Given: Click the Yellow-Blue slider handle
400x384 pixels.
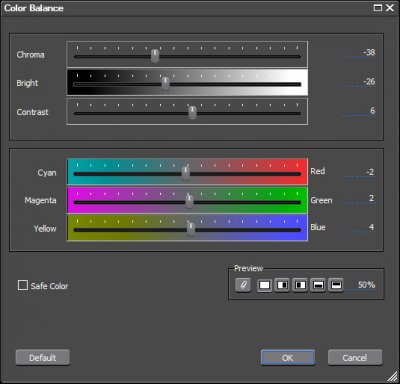Looking at the screenshot, I should [191, 229].
